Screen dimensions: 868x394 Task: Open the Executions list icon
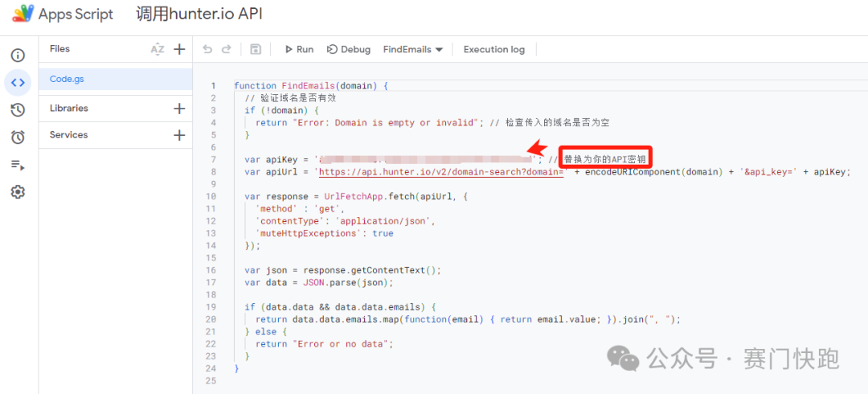pyautogui.click(x=18, y=165)
